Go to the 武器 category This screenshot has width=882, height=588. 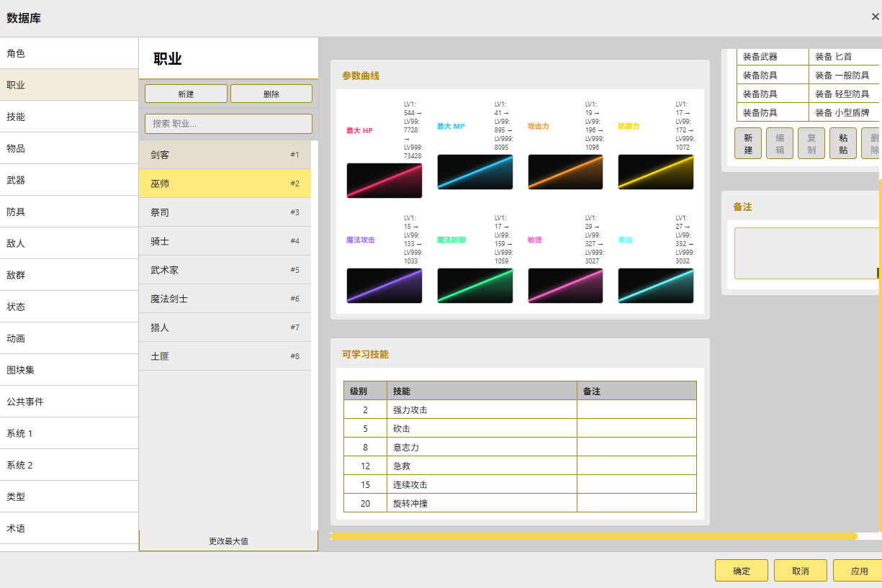(x=69, y=180)
